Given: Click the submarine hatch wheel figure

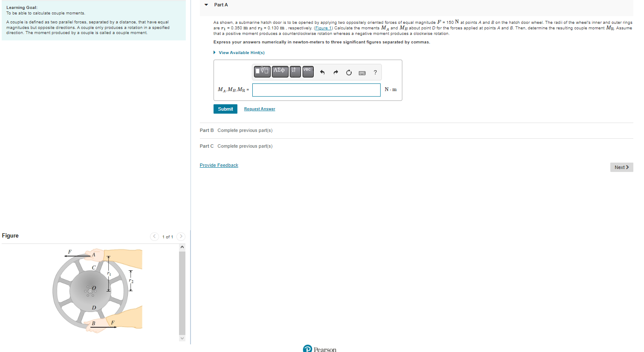Looking at the screenshot, I should pyautogui.click(x=97, y=291).
